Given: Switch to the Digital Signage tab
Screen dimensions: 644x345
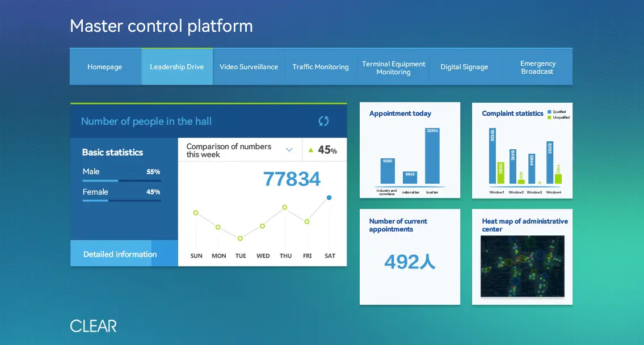Looking at the screenshot, I should point(464,67).
